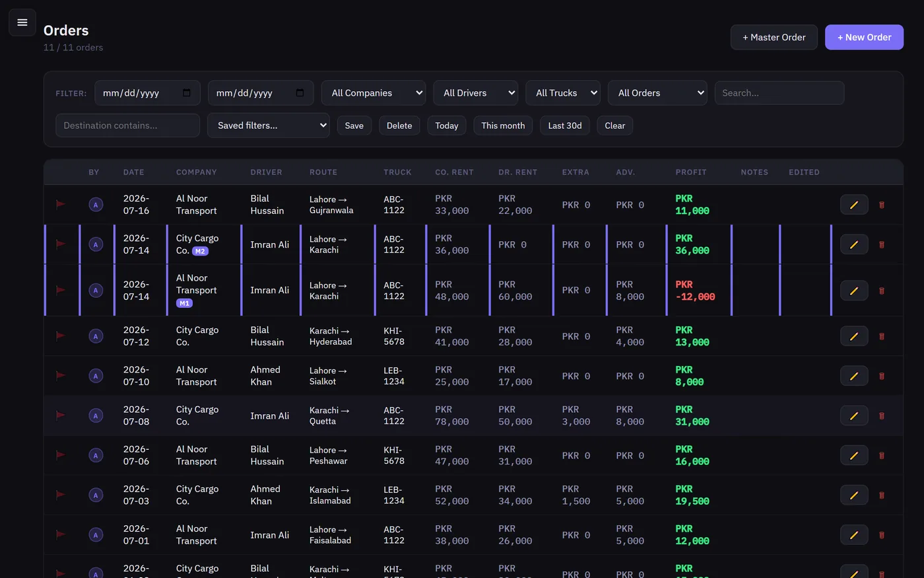Focus the Search input field
Image resolution: width=924 pixels, height=578 pixels.
779,93
